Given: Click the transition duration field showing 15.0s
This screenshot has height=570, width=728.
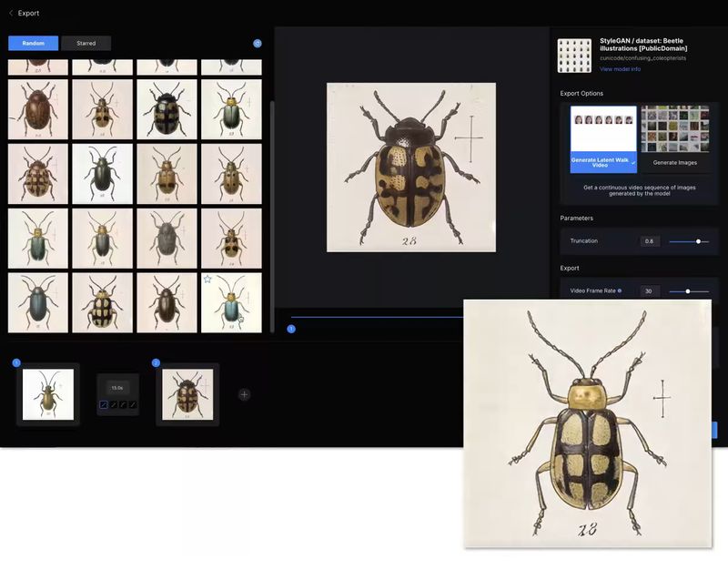Looking at the screenshot, I should (117, 387).
